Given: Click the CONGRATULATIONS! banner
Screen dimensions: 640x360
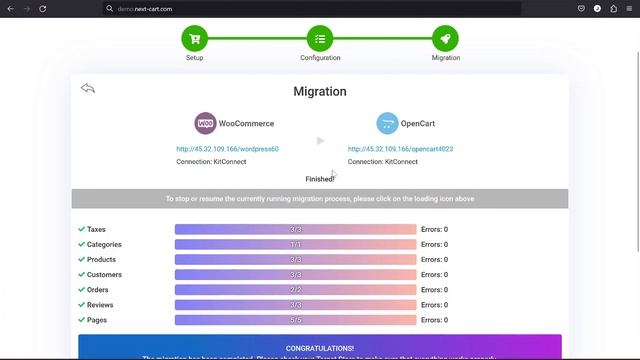Looking at the screenshot, I should [x=320, y=347].
